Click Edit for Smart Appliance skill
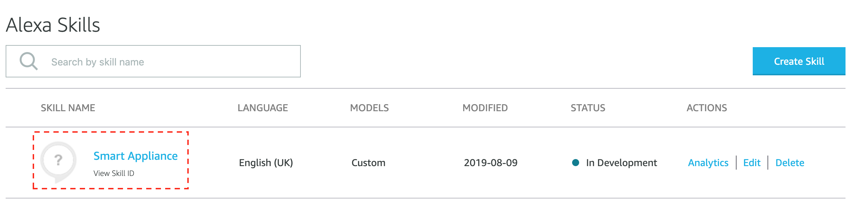This screenshot has height=202, width=868. [x=752, y=163]
